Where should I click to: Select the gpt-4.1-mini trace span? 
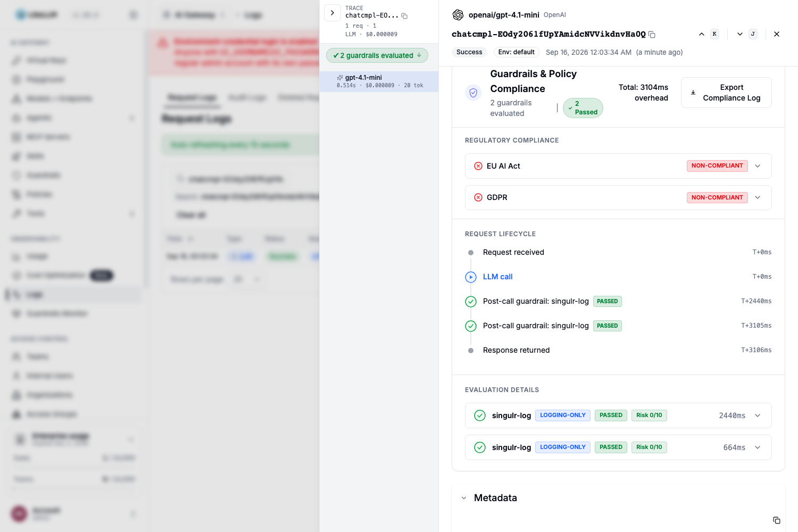point(379,81)
